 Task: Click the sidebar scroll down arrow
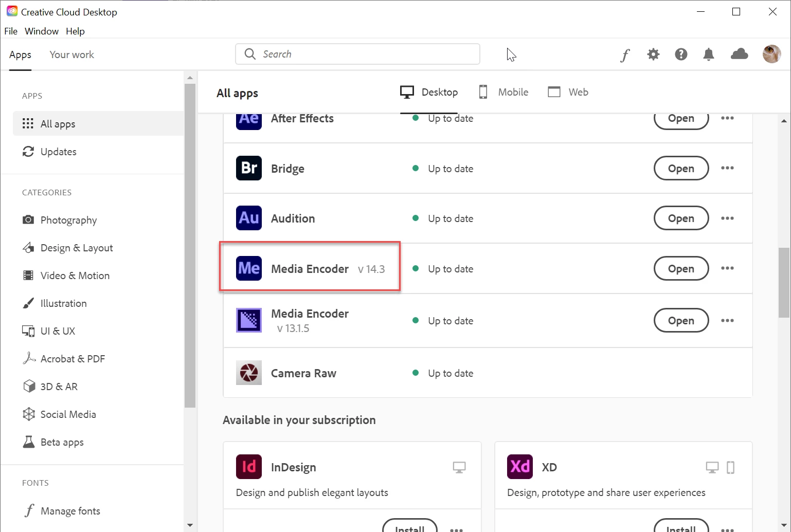pyautogui.click(x=190, y=525)
